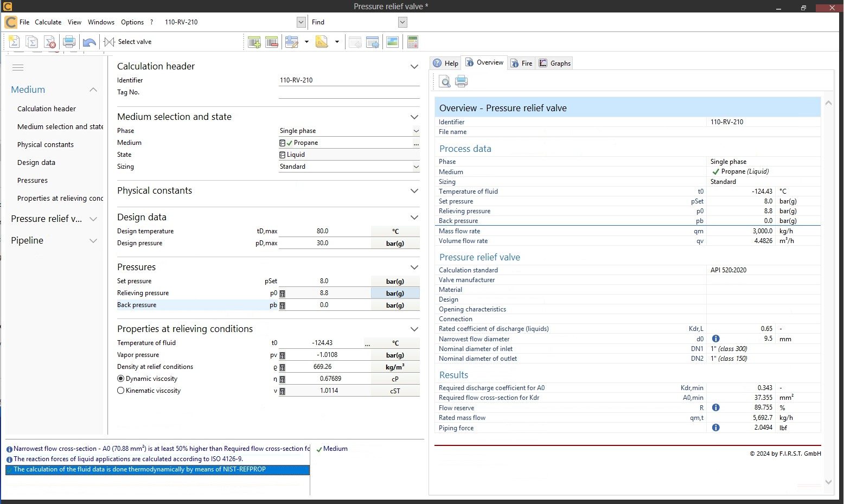The width and height of the screenshot is (844, 504).
Task: Select the Kinematic viscosity radio button
Action: point(121,391)
